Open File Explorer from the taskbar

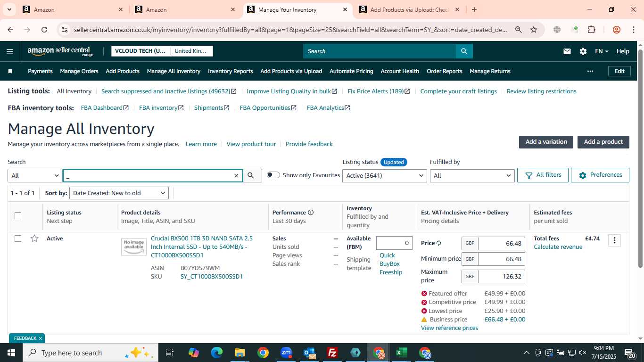click(240, 353)
